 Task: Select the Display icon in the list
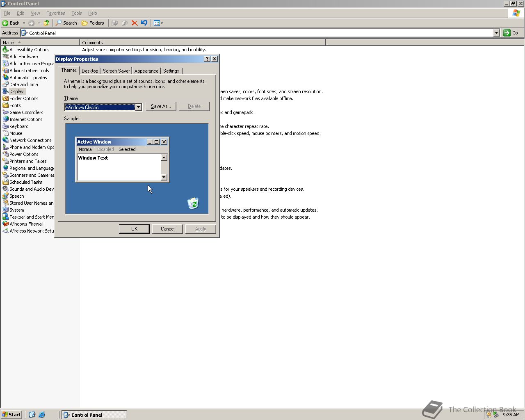tap(6, 91)
